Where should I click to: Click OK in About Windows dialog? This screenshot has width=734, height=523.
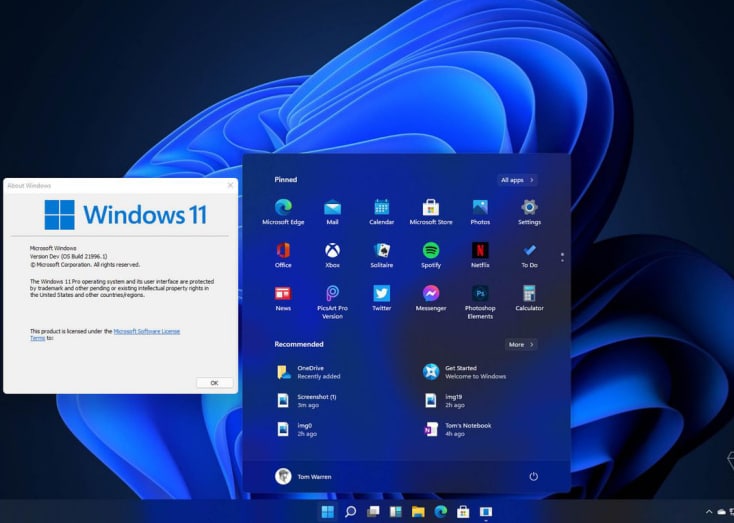click(214, 383)
